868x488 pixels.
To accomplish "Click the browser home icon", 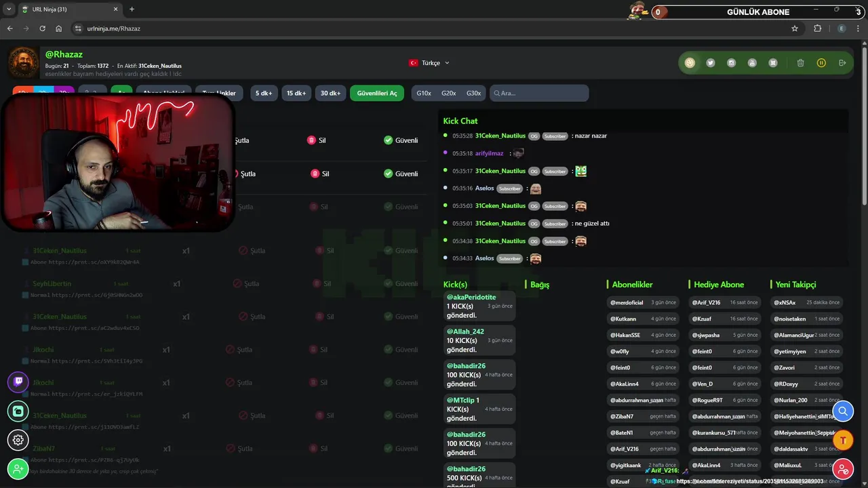I will coord(59,28).
